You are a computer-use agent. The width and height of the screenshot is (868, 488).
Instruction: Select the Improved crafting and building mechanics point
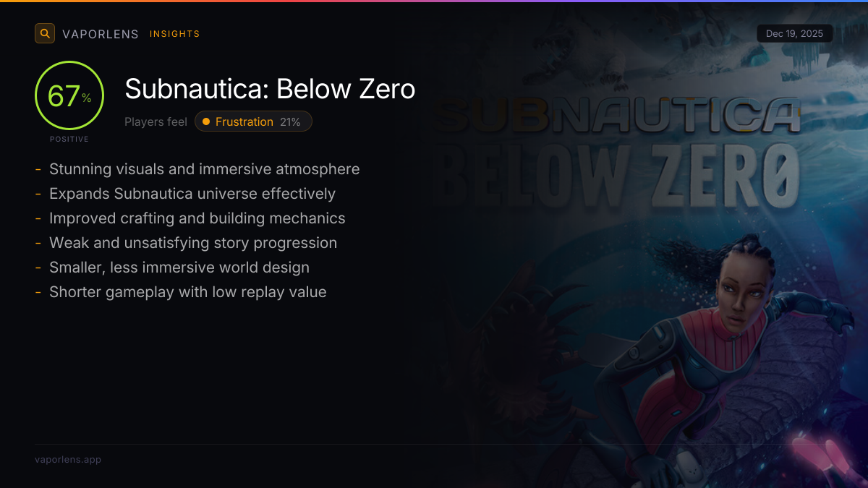(x=197, y=218)
